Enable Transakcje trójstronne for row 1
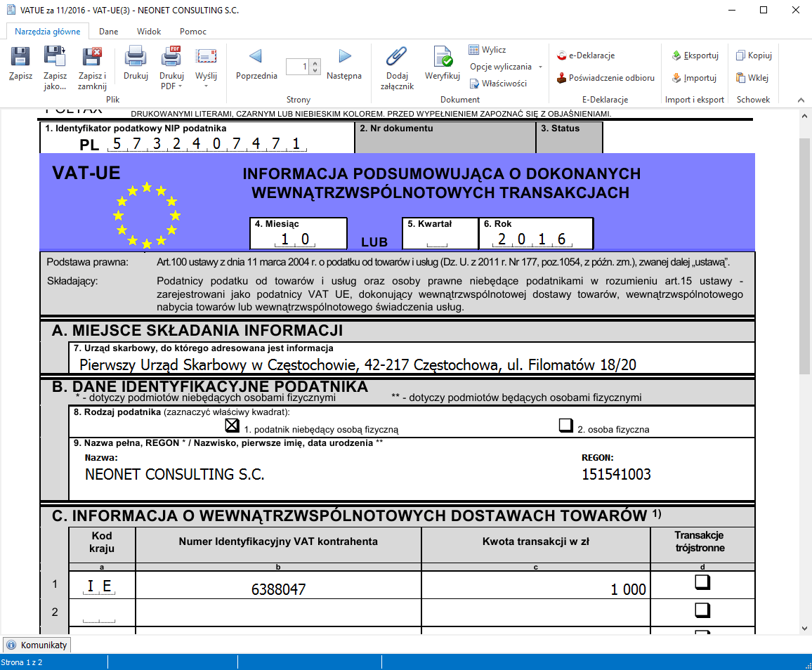This screenshot has height=670, width=812. pyautogui.click(x=702, y=582)
